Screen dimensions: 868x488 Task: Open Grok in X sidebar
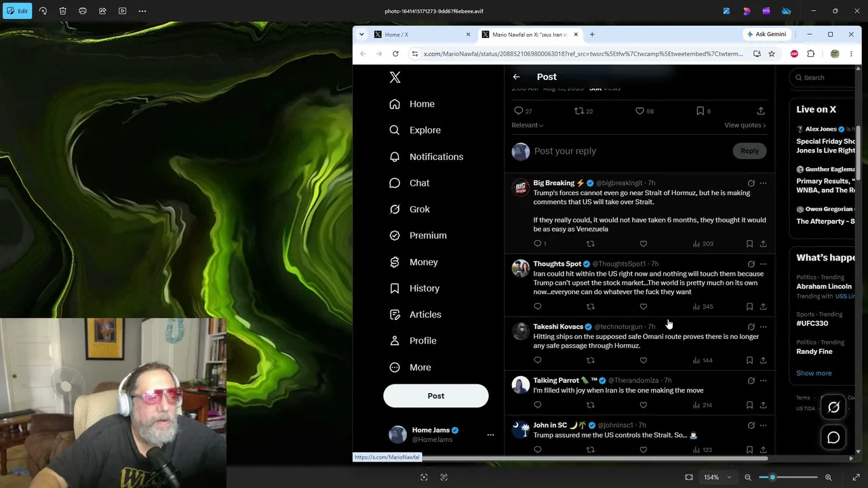410,209
